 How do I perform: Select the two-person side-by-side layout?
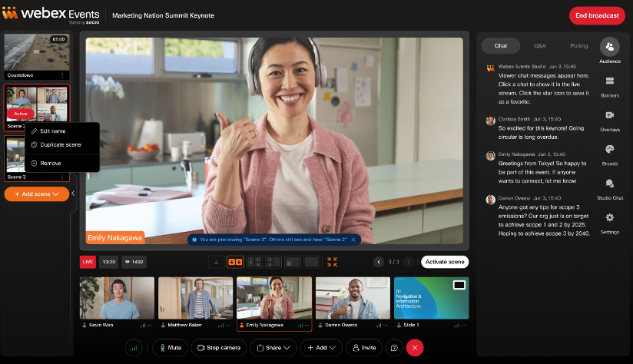coord(235,262)
